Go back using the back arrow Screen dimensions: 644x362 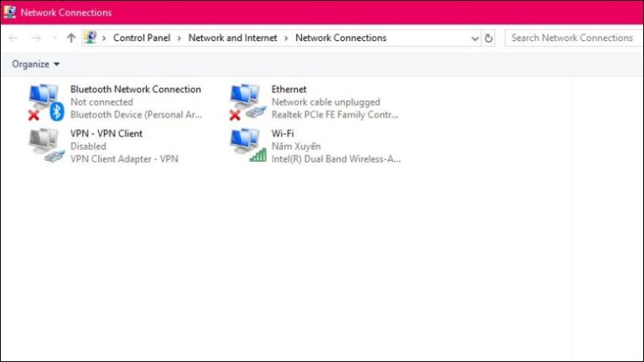click(x=13, y=38)
